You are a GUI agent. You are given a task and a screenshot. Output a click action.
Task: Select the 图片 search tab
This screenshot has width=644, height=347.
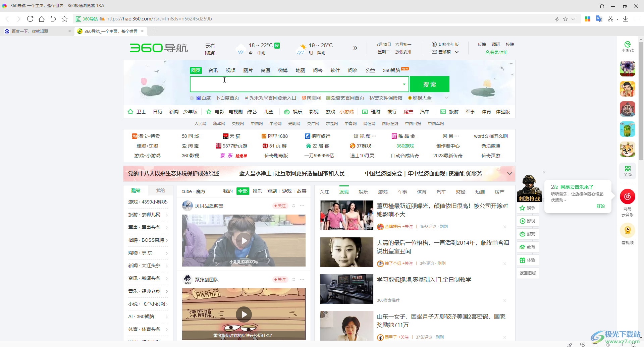[x=248, y=70]
